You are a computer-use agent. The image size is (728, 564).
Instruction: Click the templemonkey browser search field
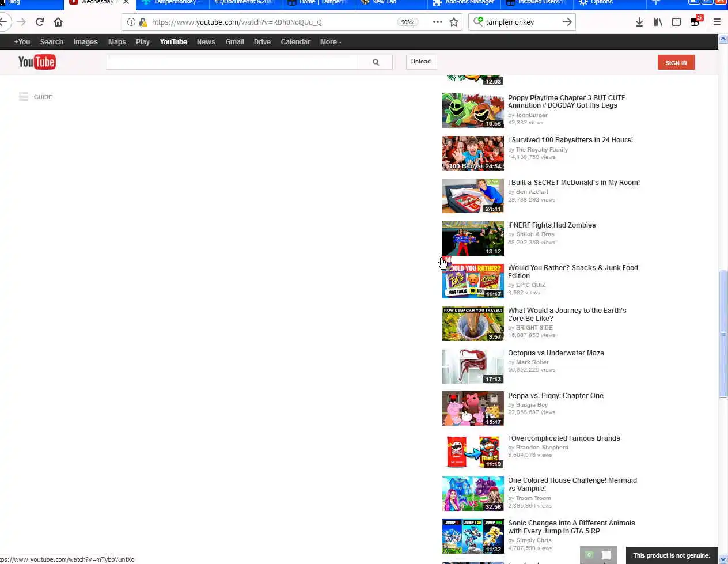coord(521,22)
